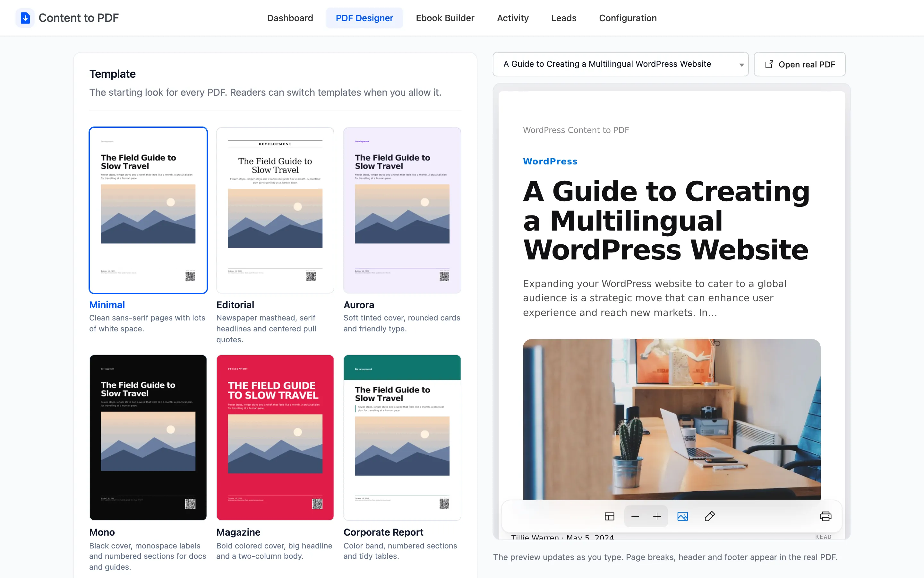Open the Activity tab
Viewport: 924px width, 578px height.
point(512,18)
